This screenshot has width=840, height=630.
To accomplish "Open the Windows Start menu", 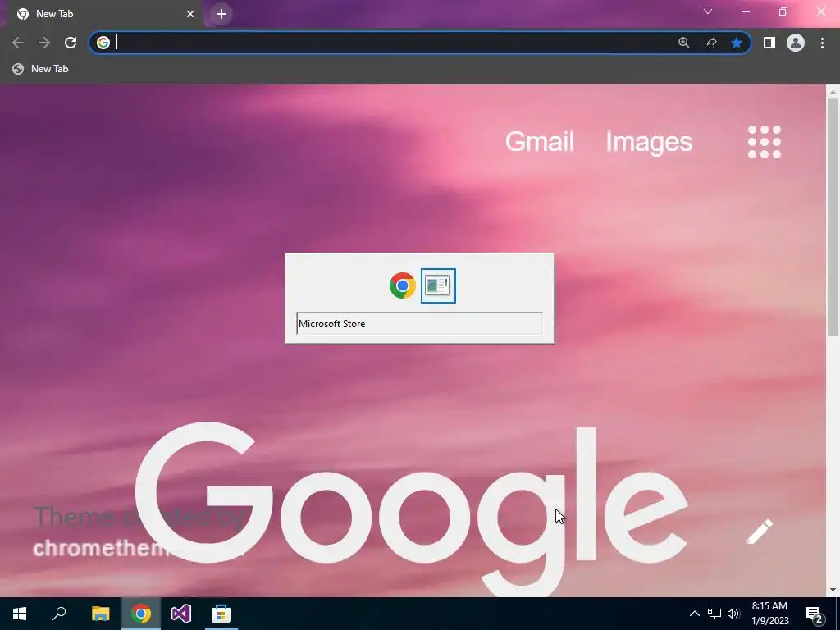I will point(20,614).
